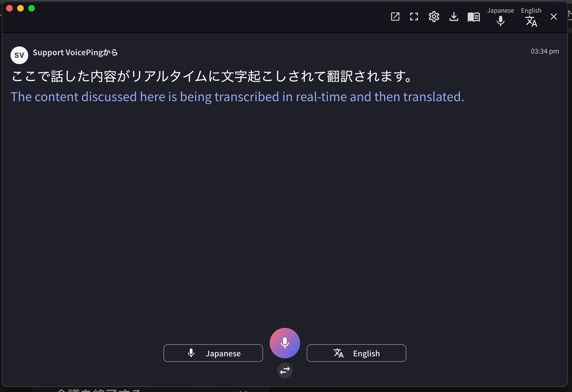Open the English target language selector
The height and width of the screenshot is (392, 572).
coord(356,353)
